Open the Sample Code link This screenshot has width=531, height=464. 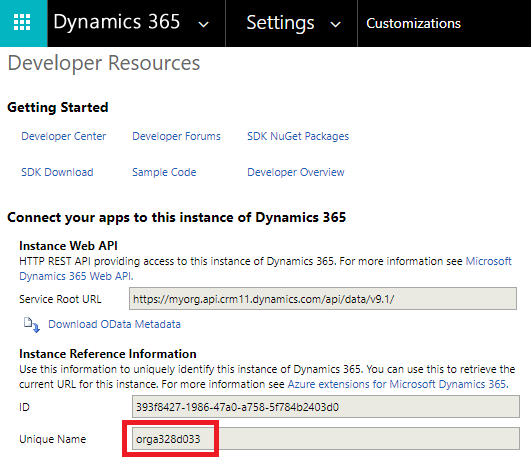164,172
